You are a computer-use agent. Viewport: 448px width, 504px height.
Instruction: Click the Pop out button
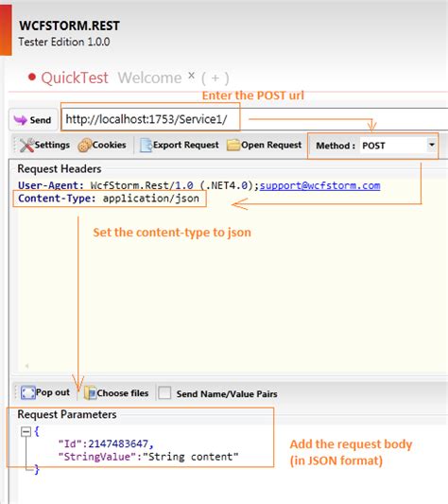[x=45, y=392]
